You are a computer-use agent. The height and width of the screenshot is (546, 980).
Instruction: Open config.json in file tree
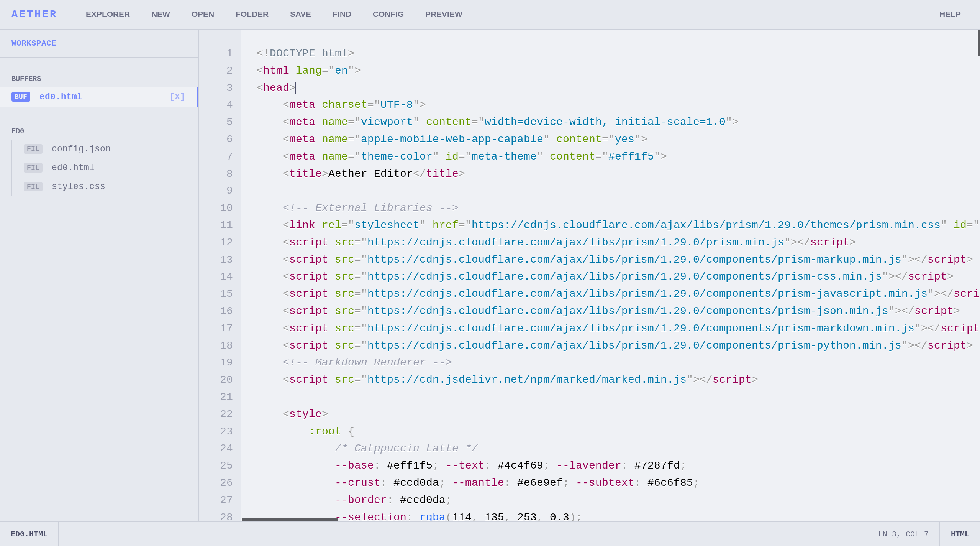pyautogui.click(x=81, y=149)
